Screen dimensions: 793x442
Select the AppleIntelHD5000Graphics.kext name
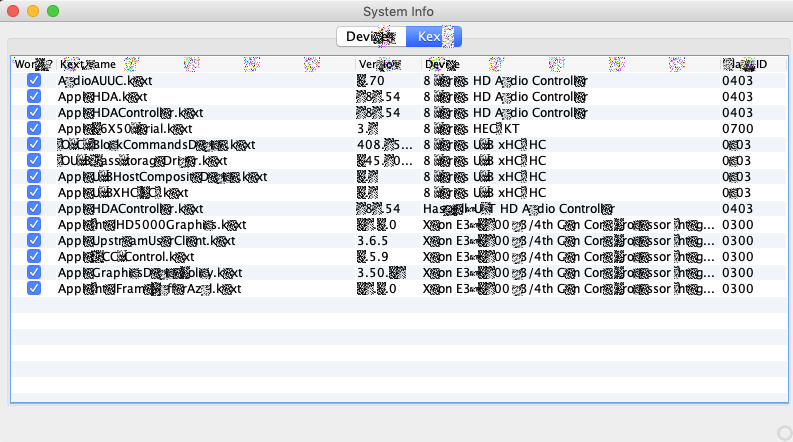point(152,225)
